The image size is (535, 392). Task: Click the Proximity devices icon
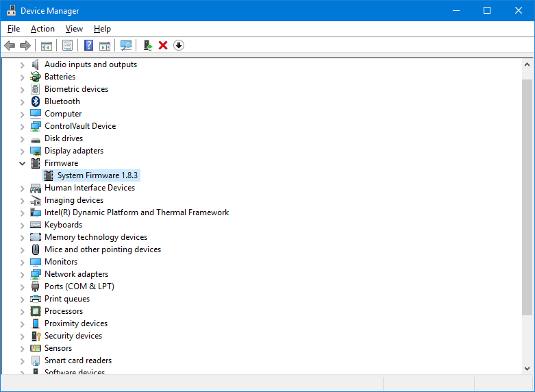36,323
